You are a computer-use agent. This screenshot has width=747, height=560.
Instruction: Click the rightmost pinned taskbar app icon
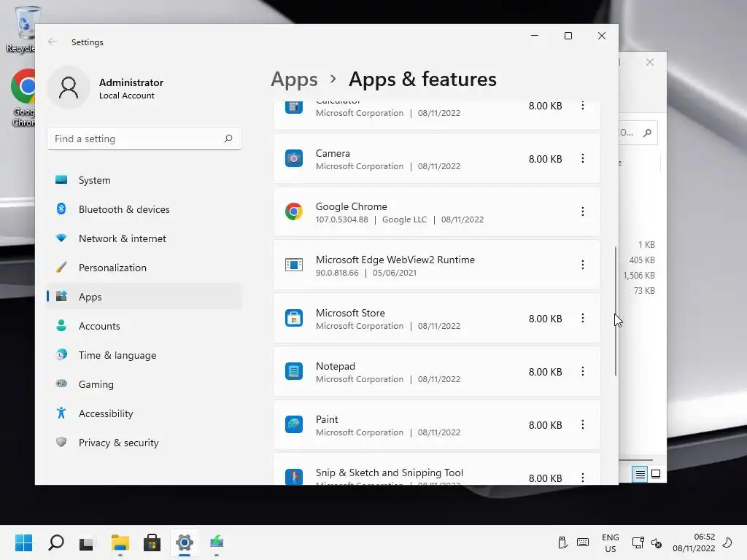(217, 542)
